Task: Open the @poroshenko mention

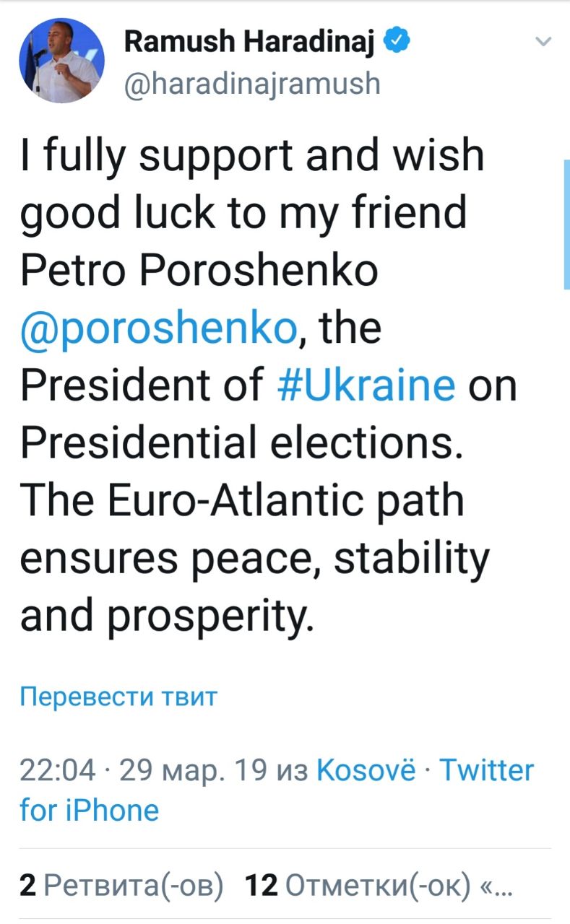Action: pyautogui.click(x=158, y=329)
